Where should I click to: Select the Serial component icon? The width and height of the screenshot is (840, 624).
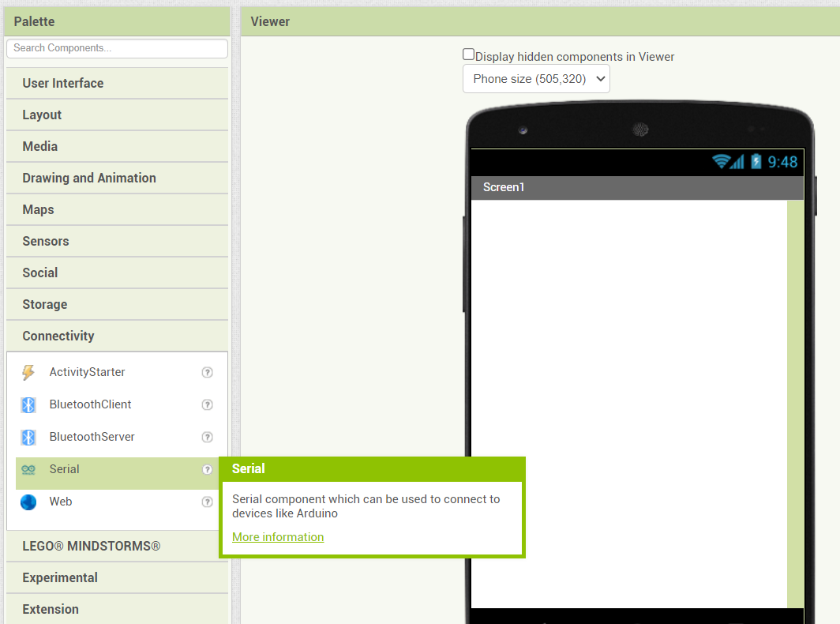click(x=28, y=469)
